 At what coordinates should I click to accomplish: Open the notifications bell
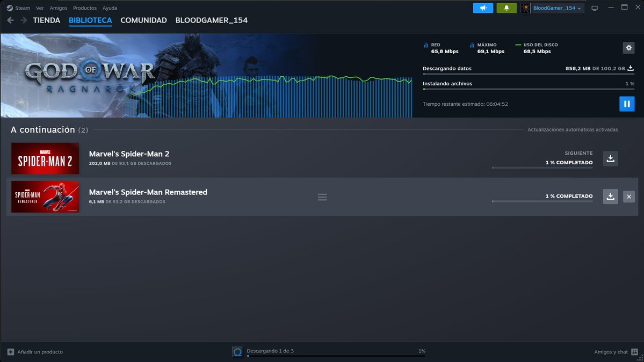506,8
